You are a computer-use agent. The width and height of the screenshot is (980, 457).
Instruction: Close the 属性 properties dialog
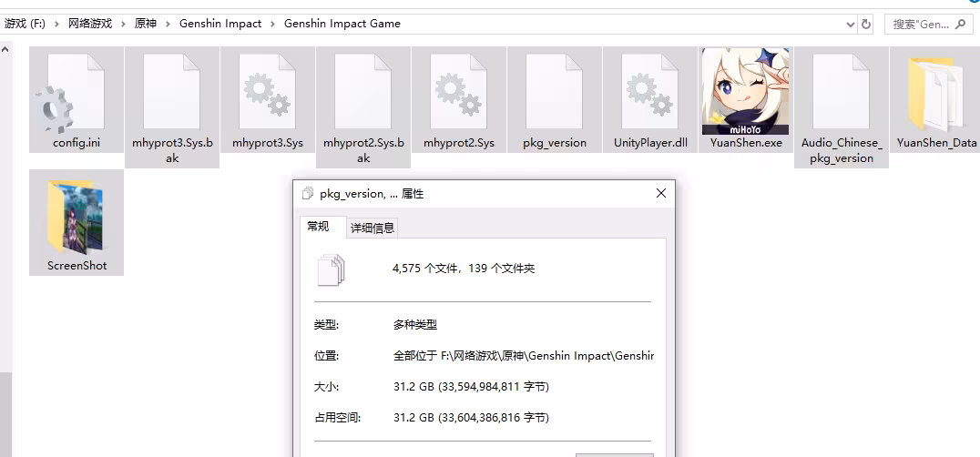[660, 194]
